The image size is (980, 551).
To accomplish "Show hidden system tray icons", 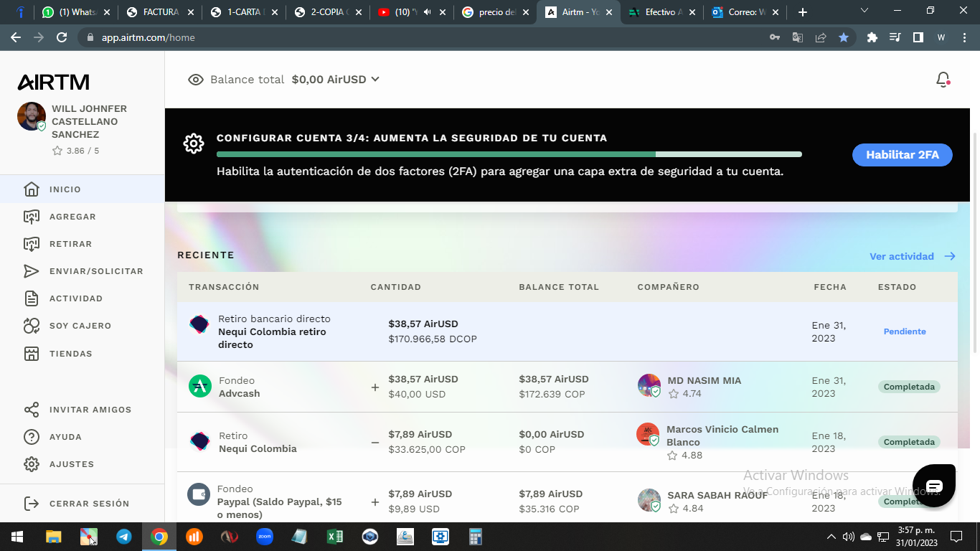I will [831, 537].
